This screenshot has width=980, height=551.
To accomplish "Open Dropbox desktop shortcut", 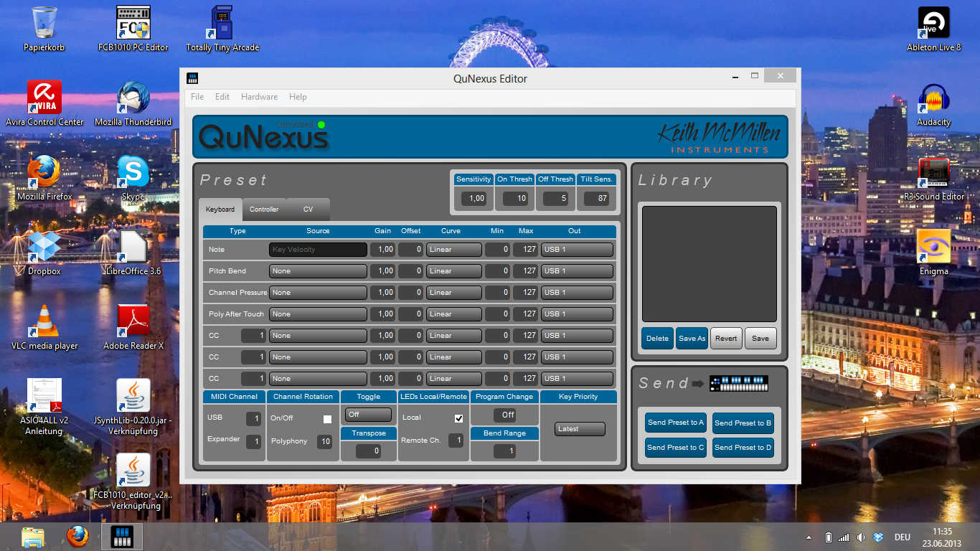I will pos(44,253).
